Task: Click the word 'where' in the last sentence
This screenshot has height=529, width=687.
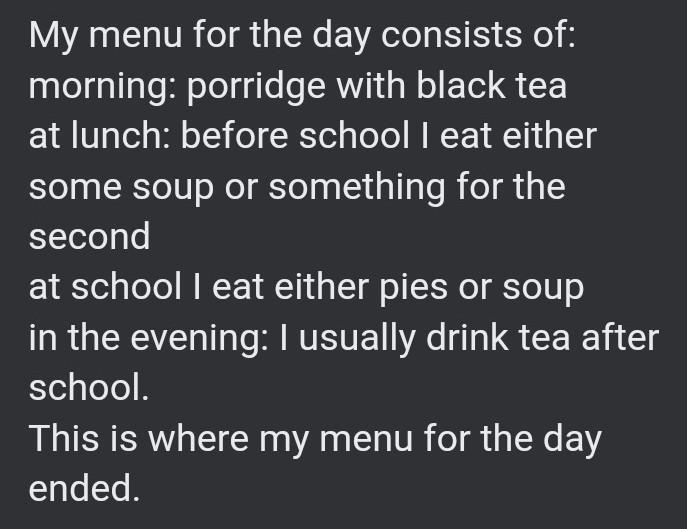Action: tap(198, 438)
